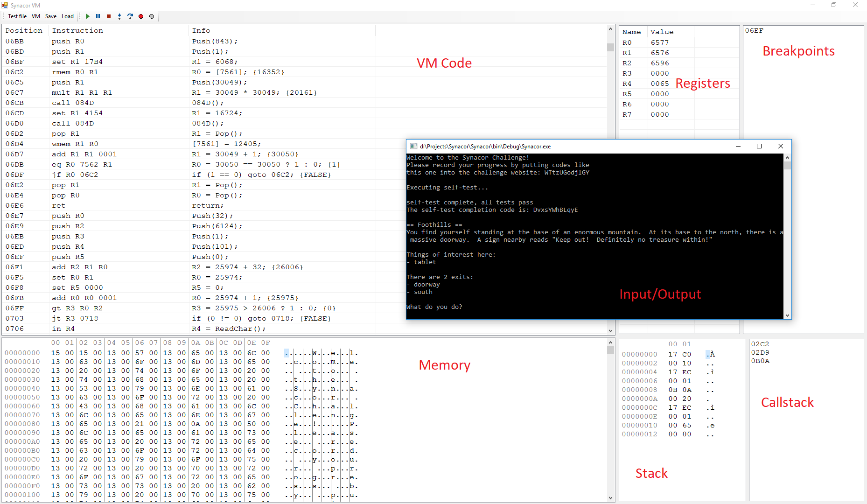The image size is (867, 504).
Task: Minimize the Synacor.exe console window
Action: [738, 146]
